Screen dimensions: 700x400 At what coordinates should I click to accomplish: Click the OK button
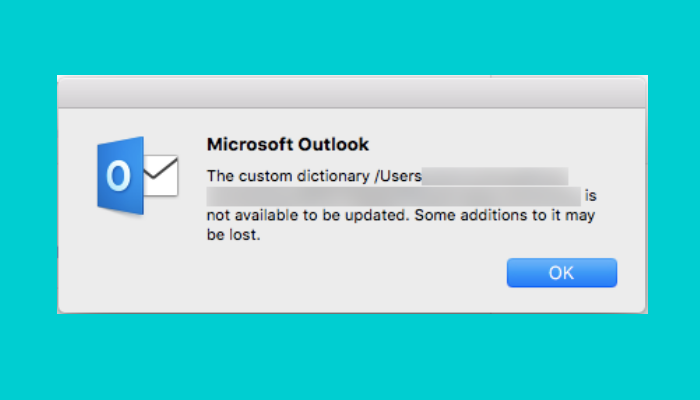point(561,272)
